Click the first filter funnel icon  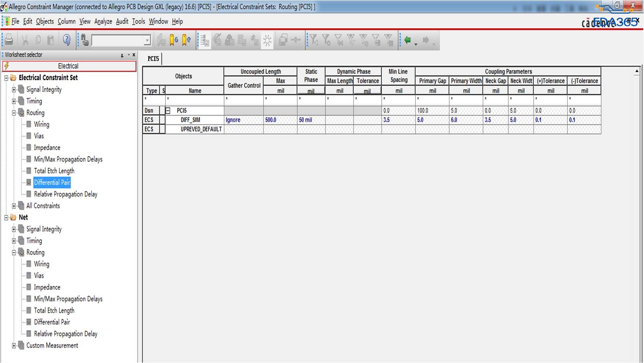pos(314,40)
